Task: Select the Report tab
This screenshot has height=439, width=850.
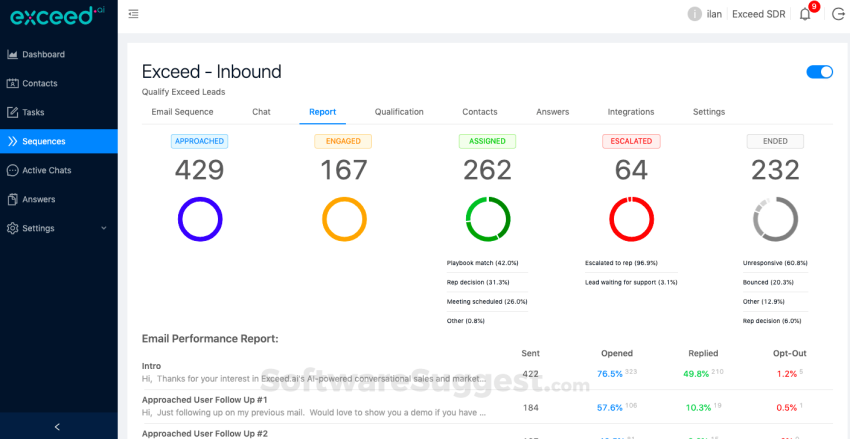Action: pos(323,112)
